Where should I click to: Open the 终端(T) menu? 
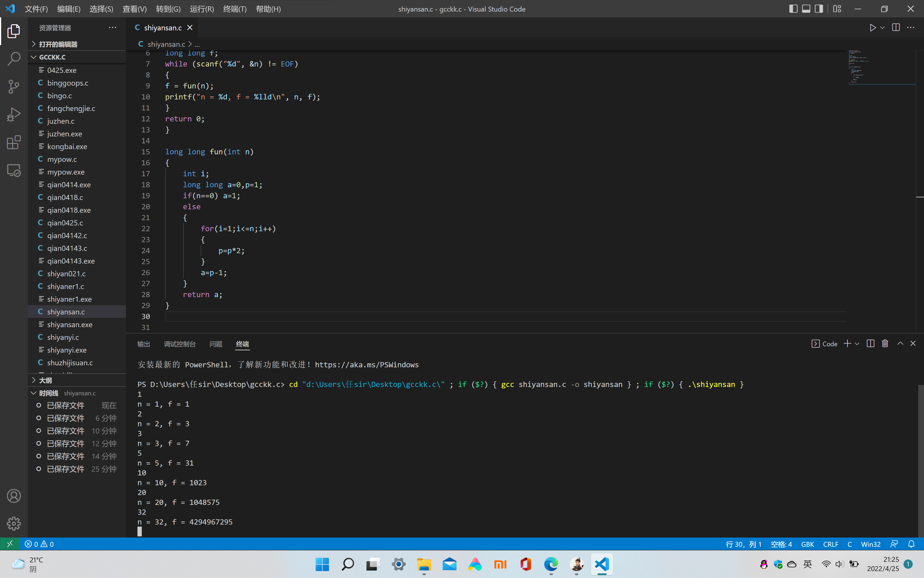(235, 9)
